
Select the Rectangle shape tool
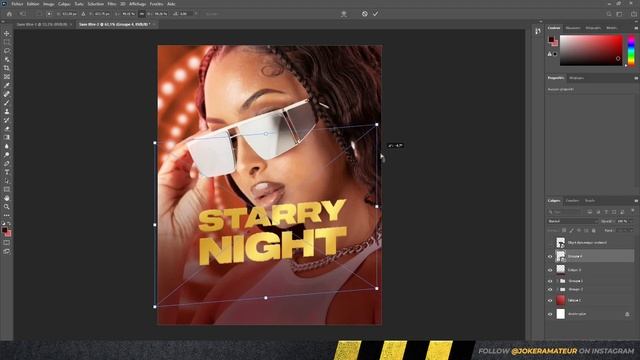(7, 189)
